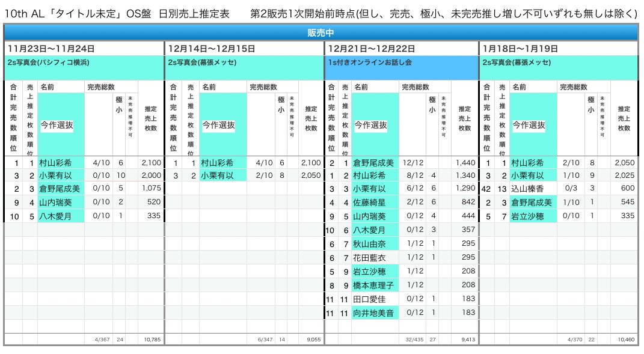644x354 pixels.
Task: Click the 1s付きオンラインお話し会 event label
Action: 370,63
